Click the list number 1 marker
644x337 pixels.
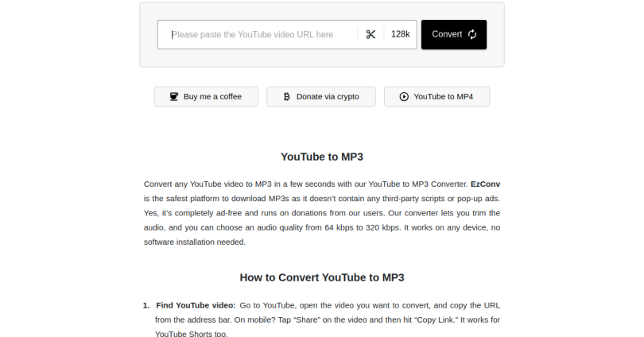tap(146, 305)
